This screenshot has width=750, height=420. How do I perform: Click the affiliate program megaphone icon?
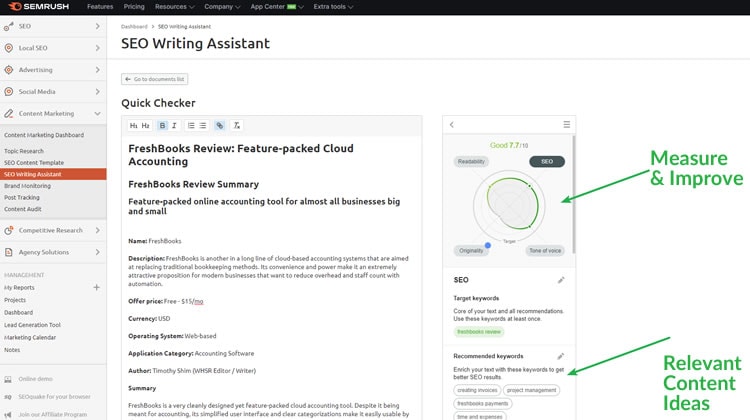coord(8,415)
